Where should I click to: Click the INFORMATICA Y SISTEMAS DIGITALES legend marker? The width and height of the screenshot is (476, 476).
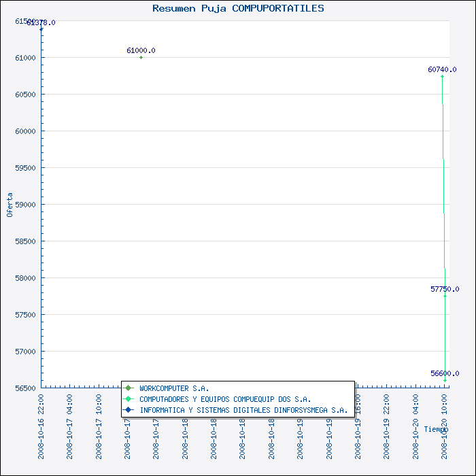(x=128, y=410)
